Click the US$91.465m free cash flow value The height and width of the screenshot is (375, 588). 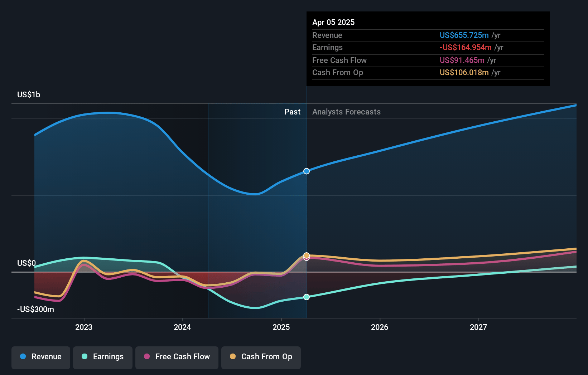[x=462, y=60]
